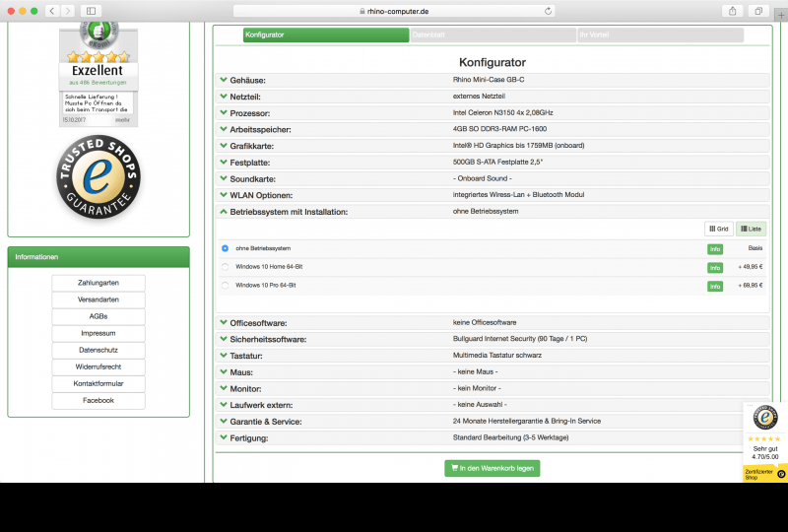The width and height of the screenshot is (788, 532).
Task: Open the Safari tab overview icon
Action: point(758,11)
